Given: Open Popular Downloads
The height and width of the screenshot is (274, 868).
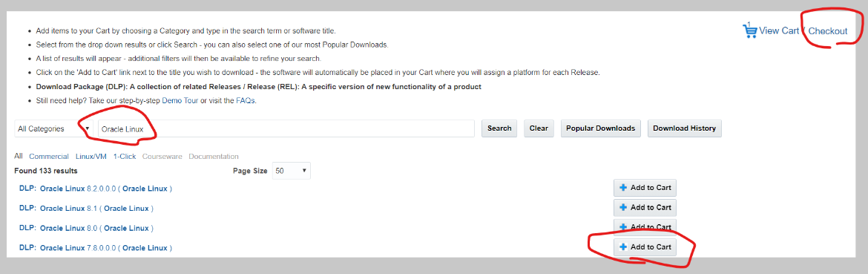Looking at the screenshot, I should [601, 128].
